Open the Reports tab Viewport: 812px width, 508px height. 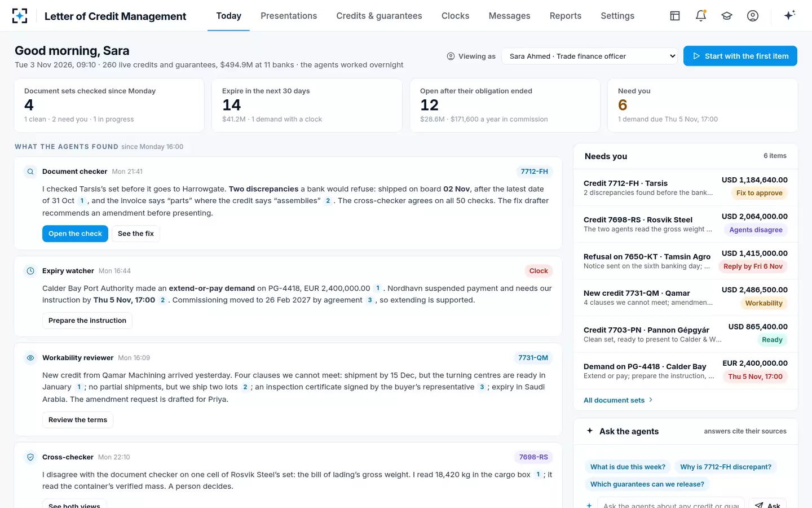[565, 16]
